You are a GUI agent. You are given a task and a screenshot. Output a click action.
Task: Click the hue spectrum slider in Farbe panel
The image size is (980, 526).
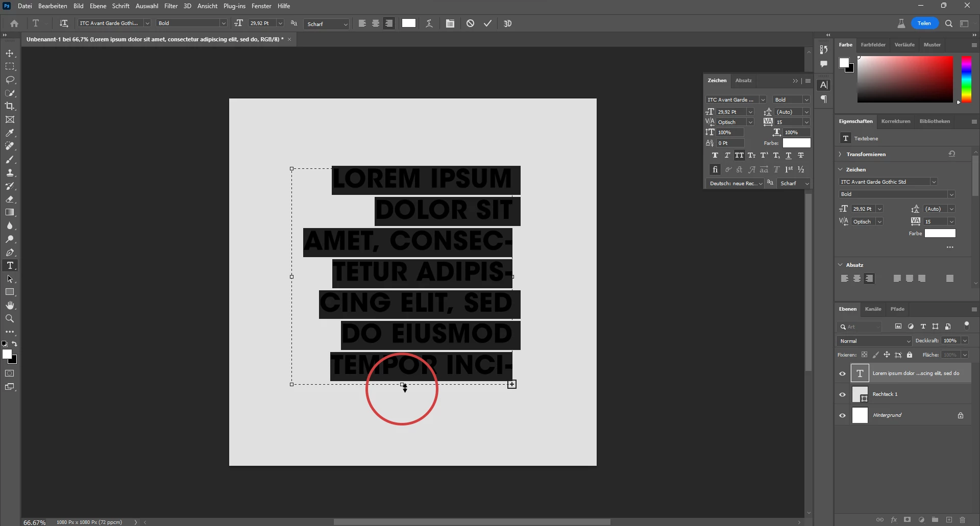[x=966, y=79]
